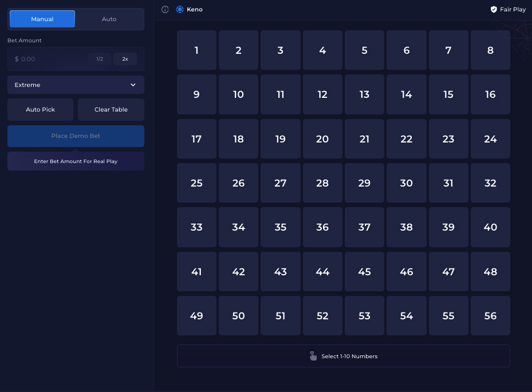Pick number 5 on the board
532x392 pixels.
click(364, 50)
